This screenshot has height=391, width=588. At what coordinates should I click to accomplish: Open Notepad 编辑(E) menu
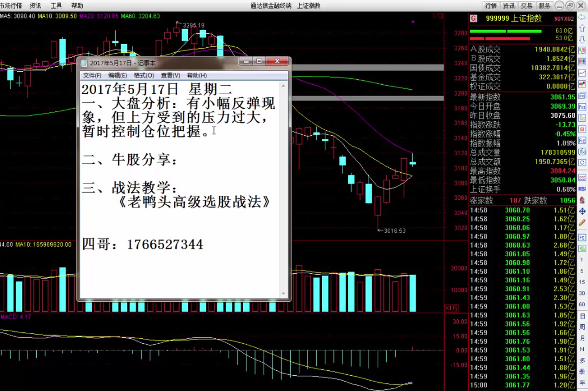[x=118, y=75]
